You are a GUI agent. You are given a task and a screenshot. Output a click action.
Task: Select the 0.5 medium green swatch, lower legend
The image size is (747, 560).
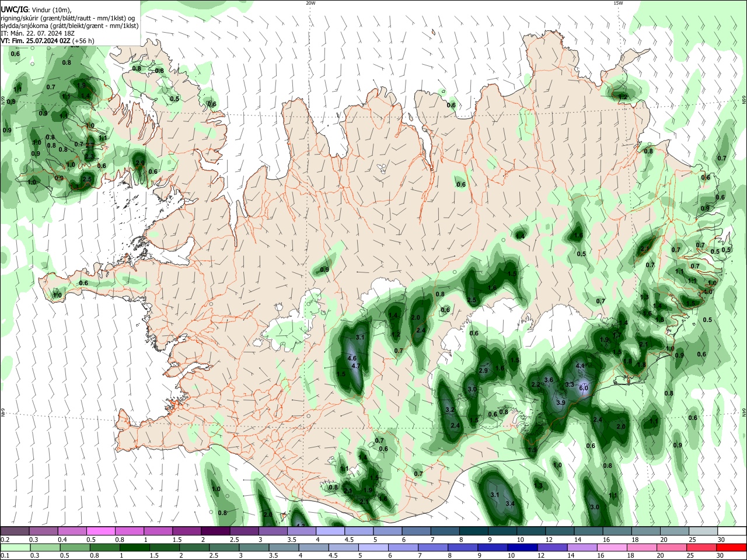tap(75, 548)
